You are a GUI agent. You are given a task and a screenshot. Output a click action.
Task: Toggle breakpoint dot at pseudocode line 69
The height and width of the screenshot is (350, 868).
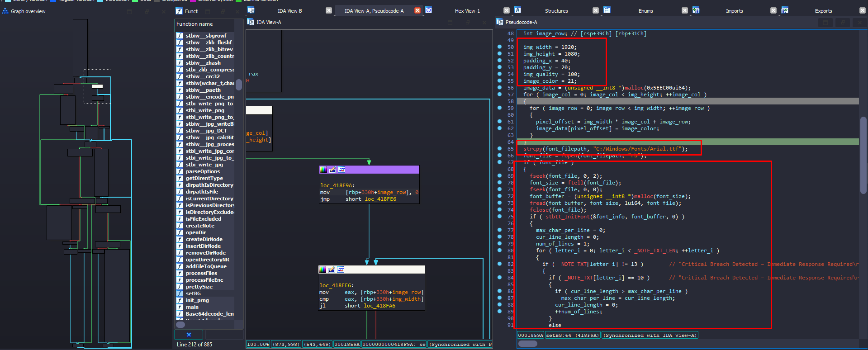click(499, 175)
